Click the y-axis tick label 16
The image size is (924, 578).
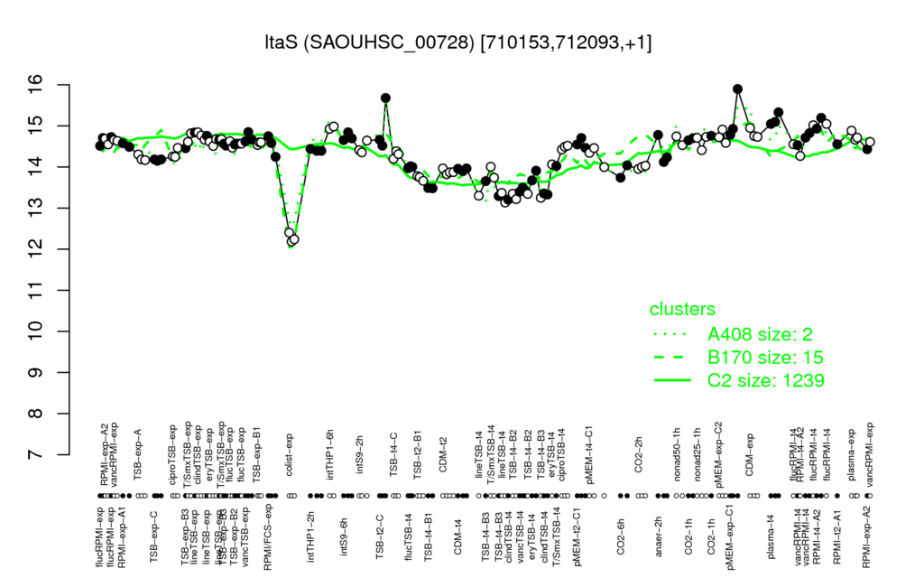(x=36, y=85)
